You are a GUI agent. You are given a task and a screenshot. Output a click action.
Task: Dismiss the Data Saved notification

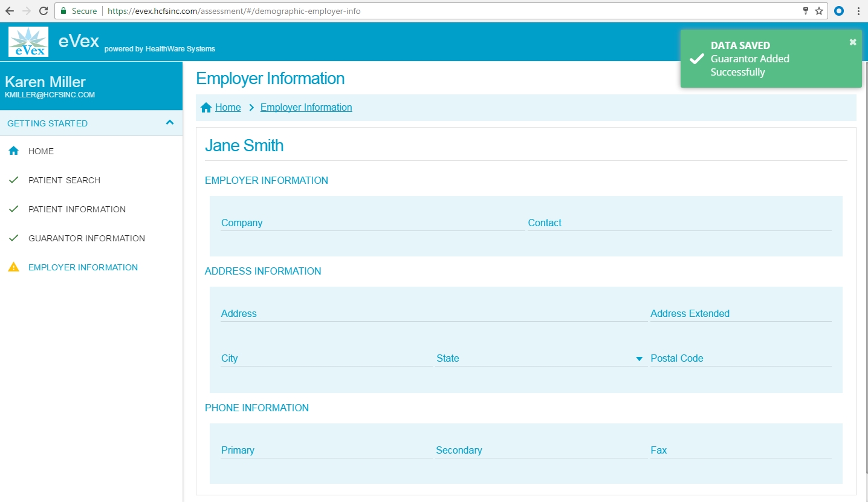click(x=853, y=42)
